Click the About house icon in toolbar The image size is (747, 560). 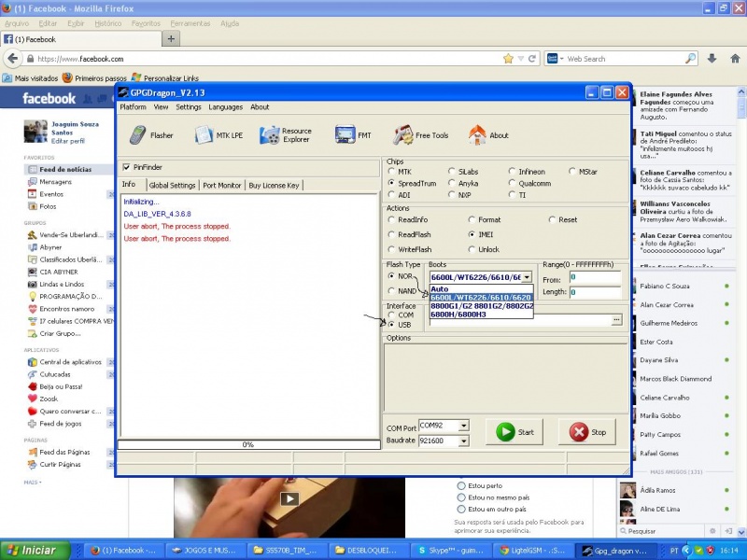click(x=477, y=135)
